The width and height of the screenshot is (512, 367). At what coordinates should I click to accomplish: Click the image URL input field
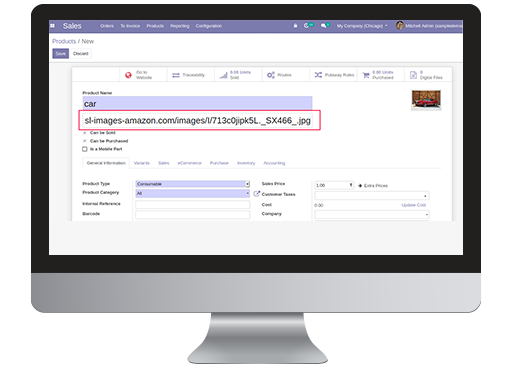tap(197, 120)
